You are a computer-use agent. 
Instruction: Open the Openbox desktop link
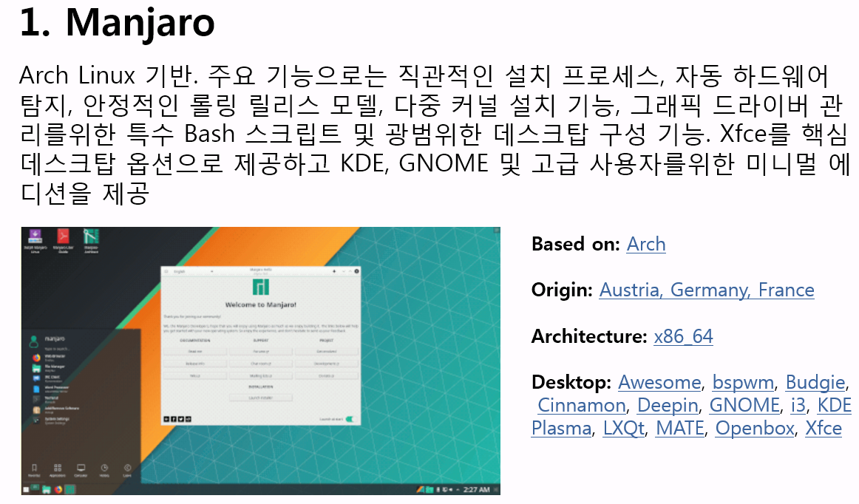click(x=755, y=429)
